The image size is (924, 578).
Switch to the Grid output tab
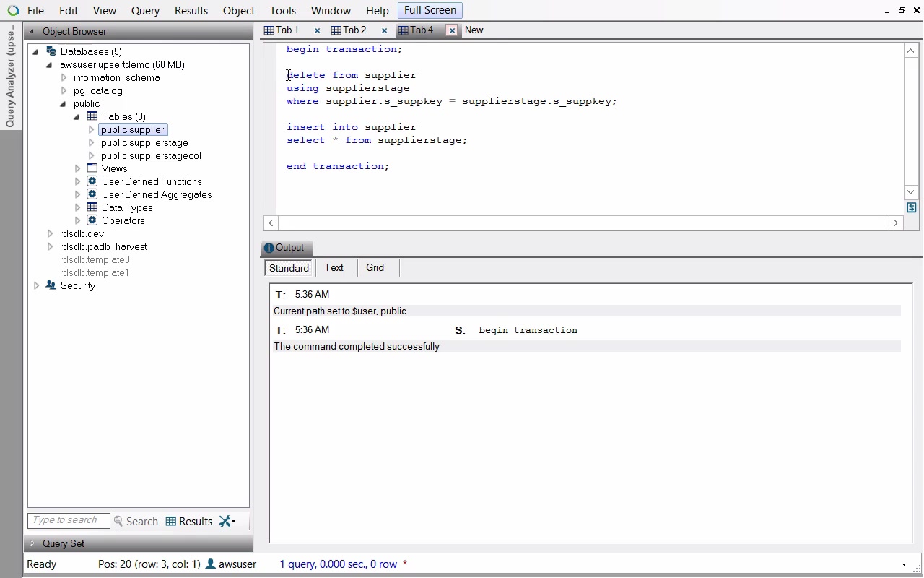click(375, 267)
